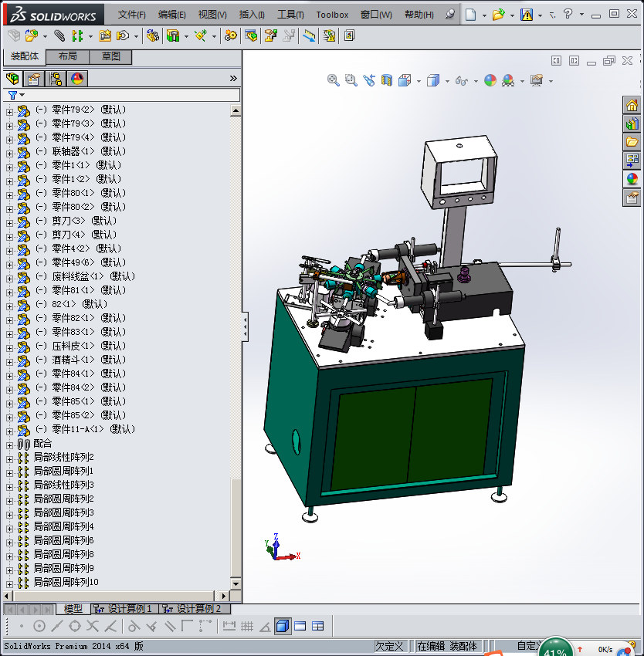Open the Design Library in the task pane
Viewport: 644px width, 656px height.
coord(632,123)
